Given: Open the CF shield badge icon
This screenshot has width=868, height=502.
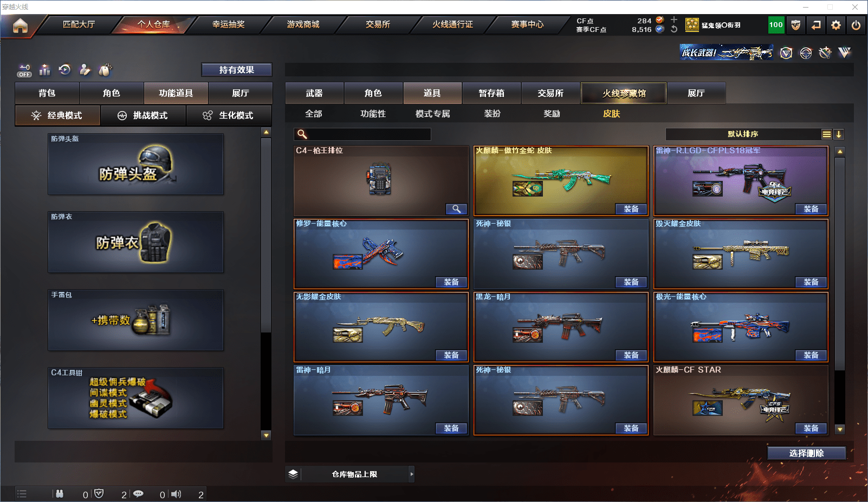Looking at the screenshot, I should [x=795, y=25].
